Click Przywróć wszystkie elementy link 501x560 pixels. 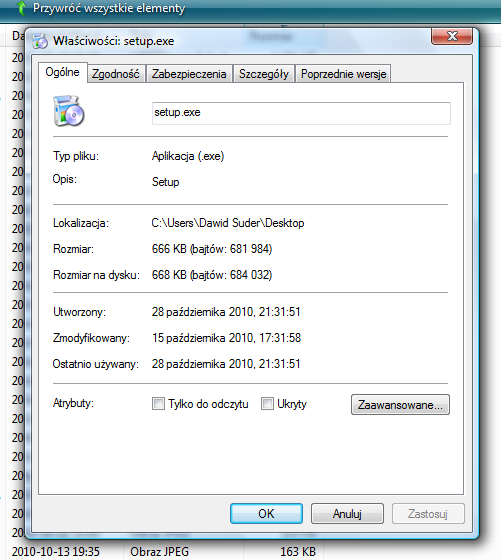(109, 8)
